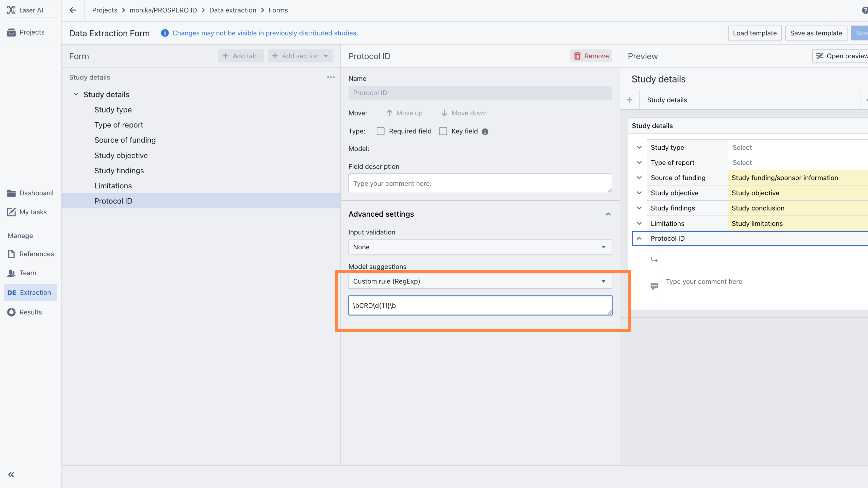Image resolution: width=868 pixels, height=488 pixels.
Task: Click the plus icon beside Study details tab
Action: pos(630,100)
